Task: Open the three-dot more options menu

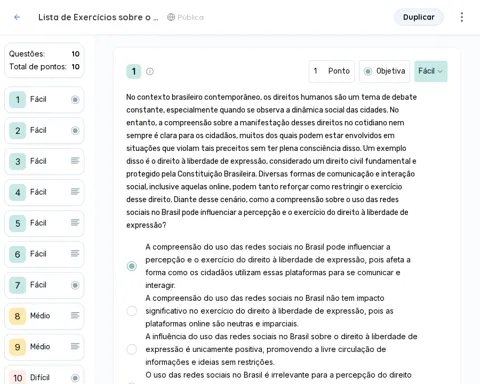Action: point(462,17)
